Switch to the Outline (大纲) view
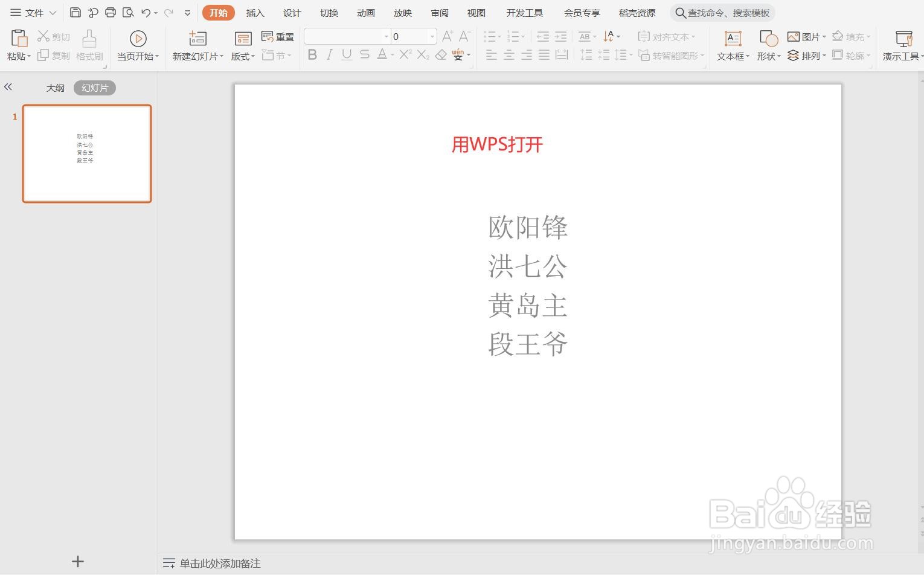Viewport: 924px width, 575px height. [55, 88]
